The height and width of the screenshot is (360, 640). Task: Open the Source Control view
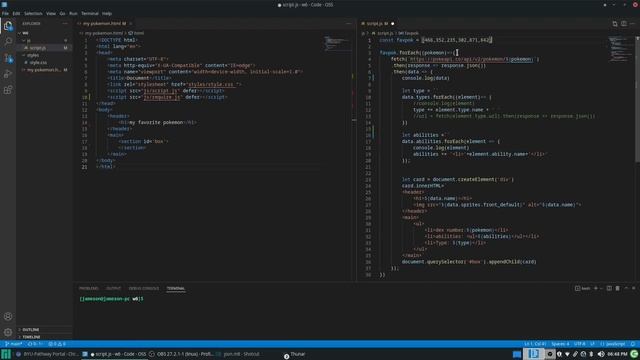8,58
